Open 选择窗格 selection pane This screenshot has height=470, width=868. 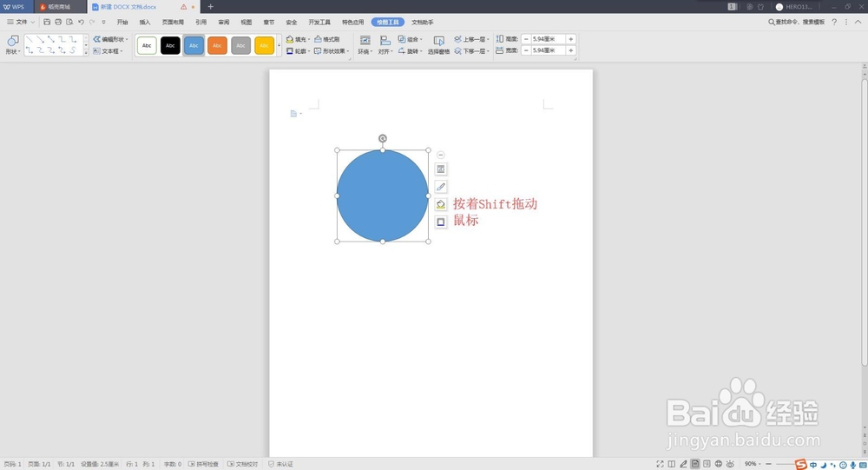point(438,45)
